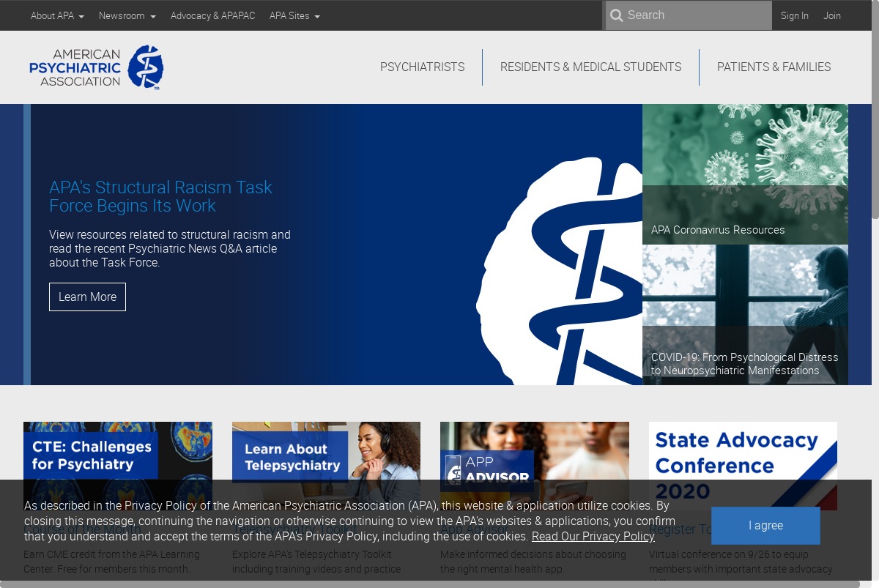Click the page vertical scrollbar
This screenshot has width=879, height=588.
point(875,110)
